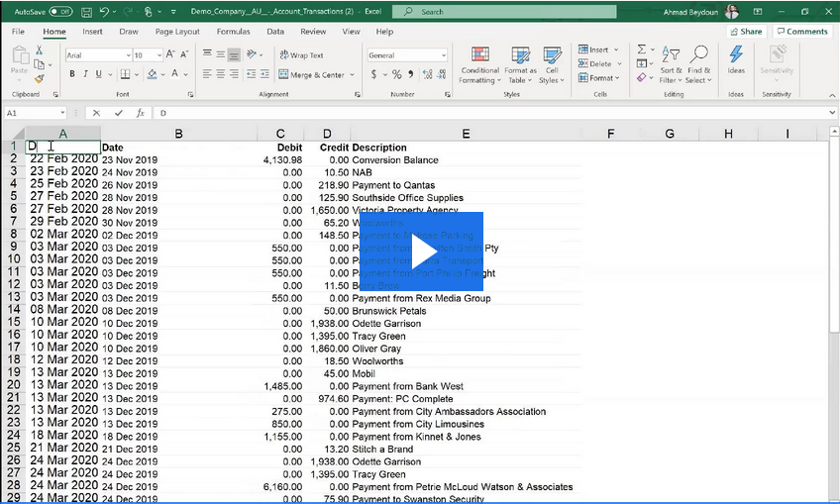Apply comma style number format
Image resolution: width=840 pixels, height=504 pixels.
click(411, 74)
